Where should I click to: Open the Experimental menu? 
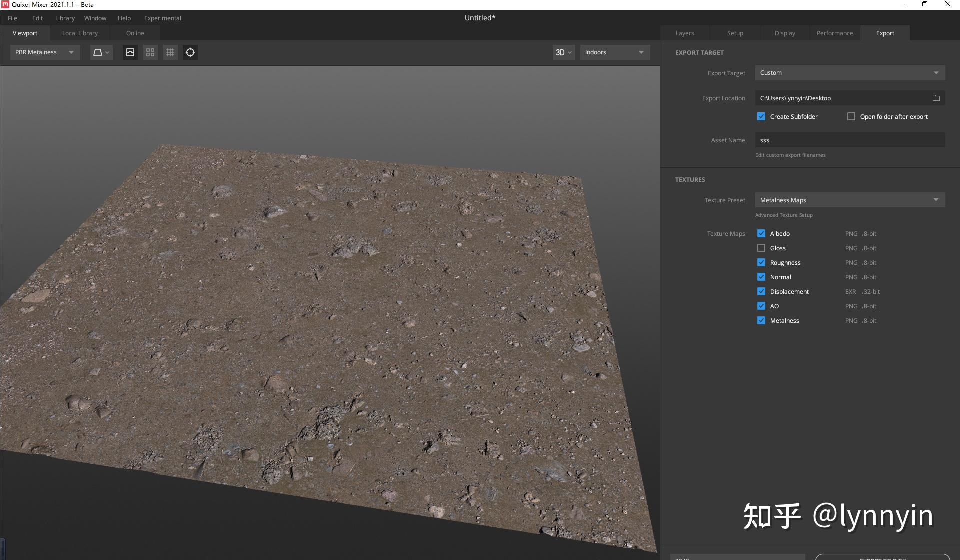tap(162, 18)
